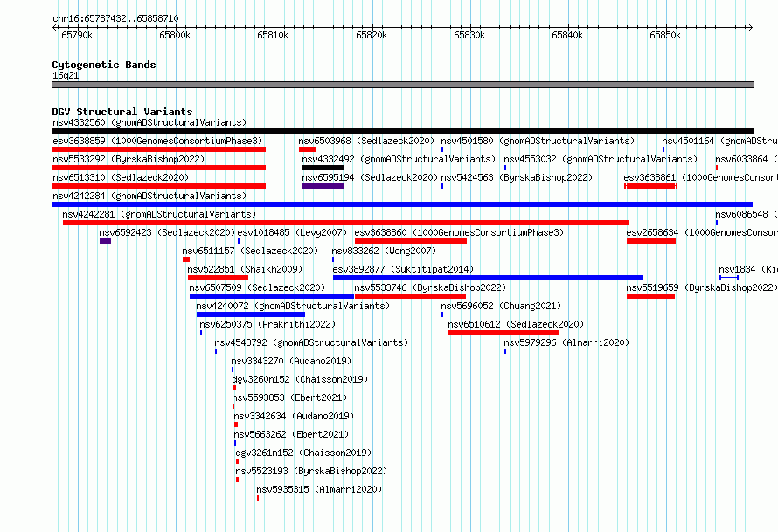Select the black nsv4332492 variant bar
Screen dimensions: 778x532
(323, 168)
